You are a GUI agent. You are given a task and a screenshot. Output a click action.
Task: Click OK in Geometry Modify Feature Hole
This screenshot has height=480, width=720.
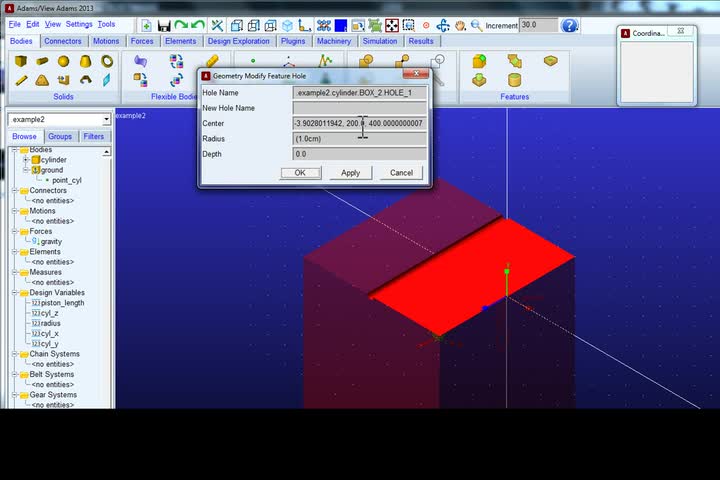pyautogui.click(x=300, y=173)
